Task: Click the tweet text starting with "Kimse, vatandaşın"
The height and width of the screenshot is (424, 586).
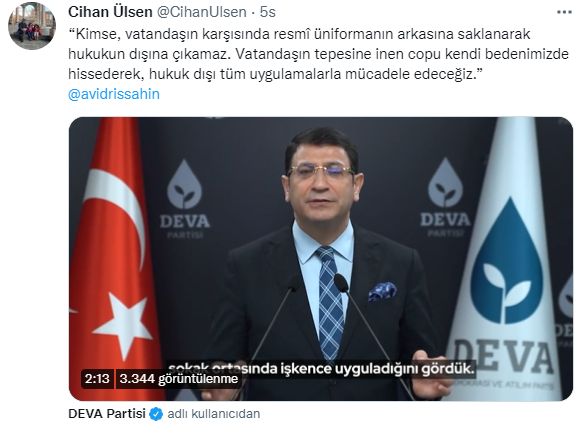Action: pyautogui.click(x=318, y=54)
